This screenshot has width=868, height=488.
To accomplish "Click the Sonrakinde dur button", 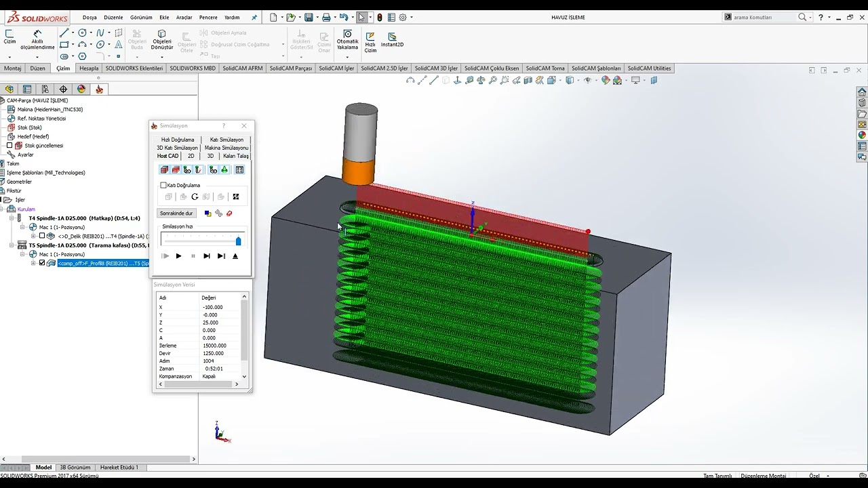I will (x=176, y=213).
